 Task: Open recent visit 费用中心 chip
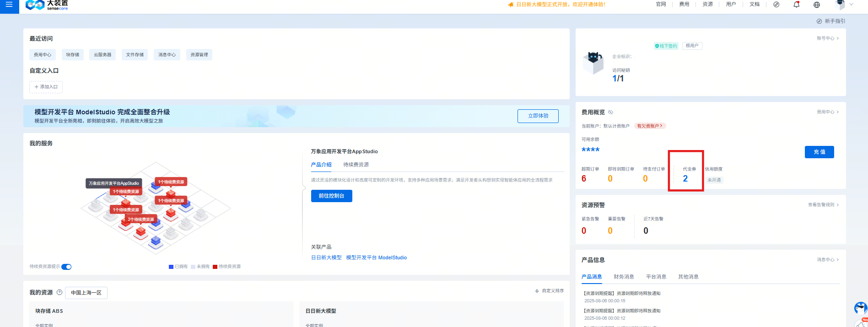pyautogui.click(x=43, y=55)
